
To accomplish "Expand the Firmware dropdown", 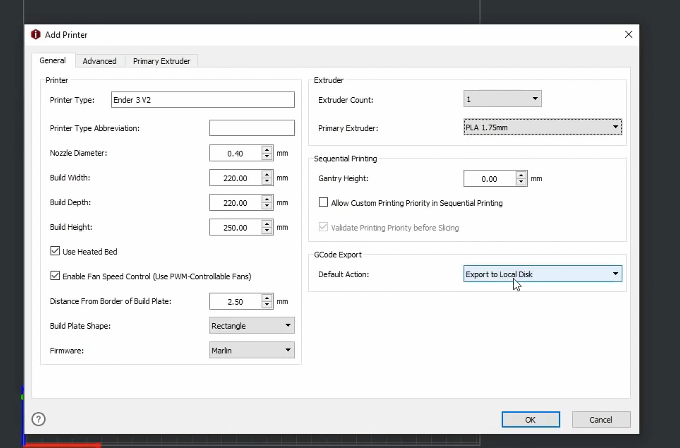I will (x=252, y=350).
